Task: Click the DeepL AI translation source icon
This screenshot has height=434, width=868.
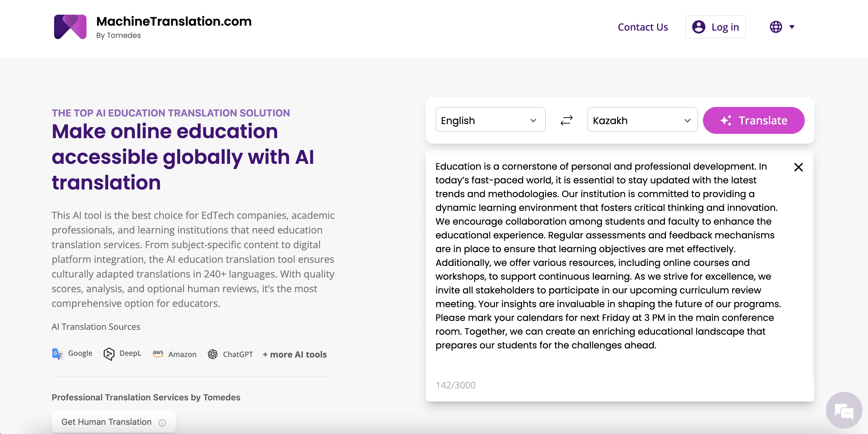Action: (x=110, y=354)
